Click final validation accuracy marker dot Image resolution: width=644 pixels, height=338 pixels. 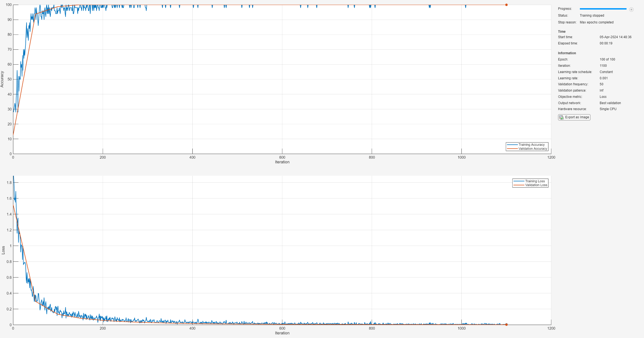(x=506, y=5)
